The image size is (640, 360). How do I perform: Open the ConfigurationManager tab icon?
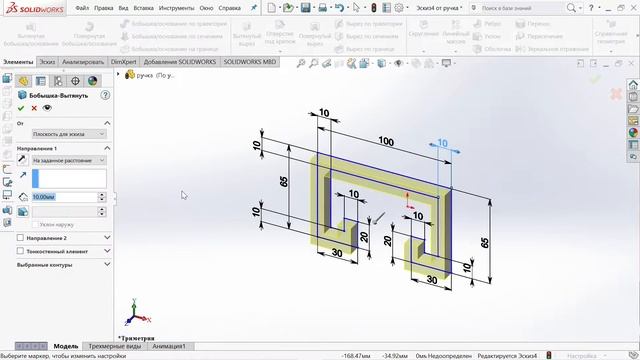click(58, 81)
